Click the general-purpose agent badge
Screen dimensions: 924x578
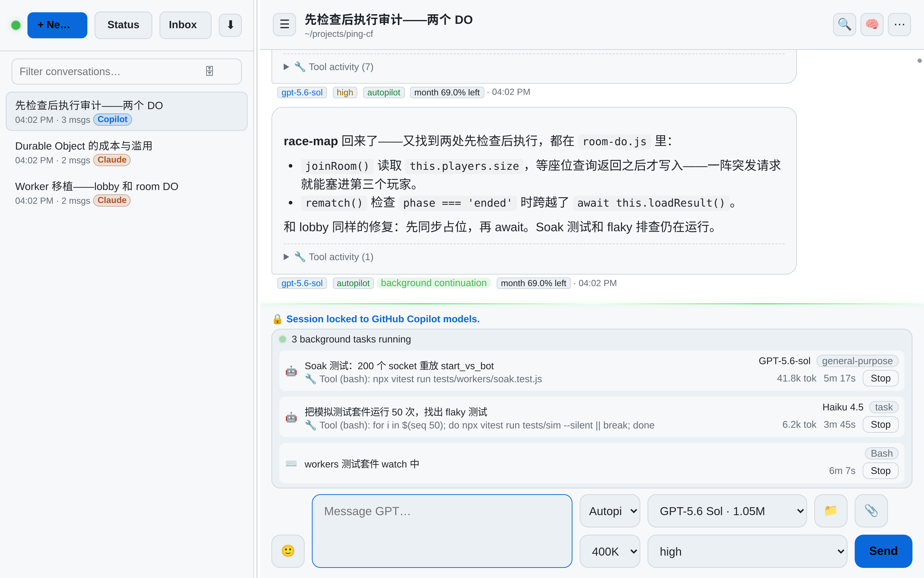coord(857,361)
